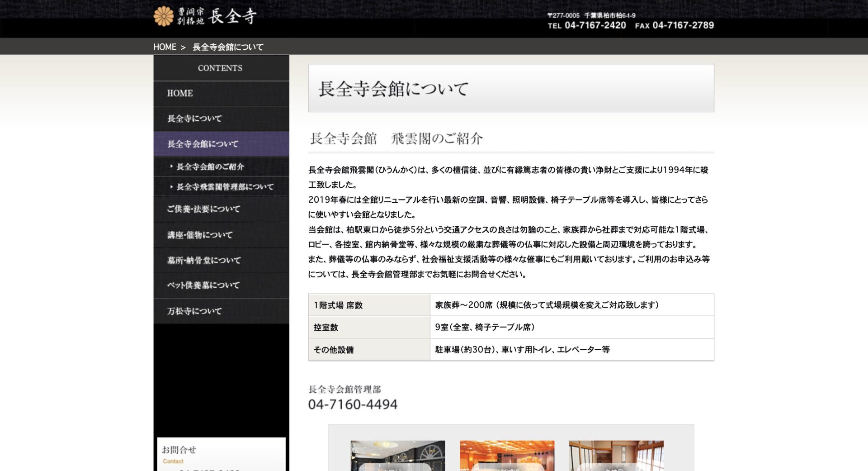Click table cell 9室(全室、椅子テーブル席)
Image resolution: width=868 pixels, height=471 pixels.
(572, 327)
